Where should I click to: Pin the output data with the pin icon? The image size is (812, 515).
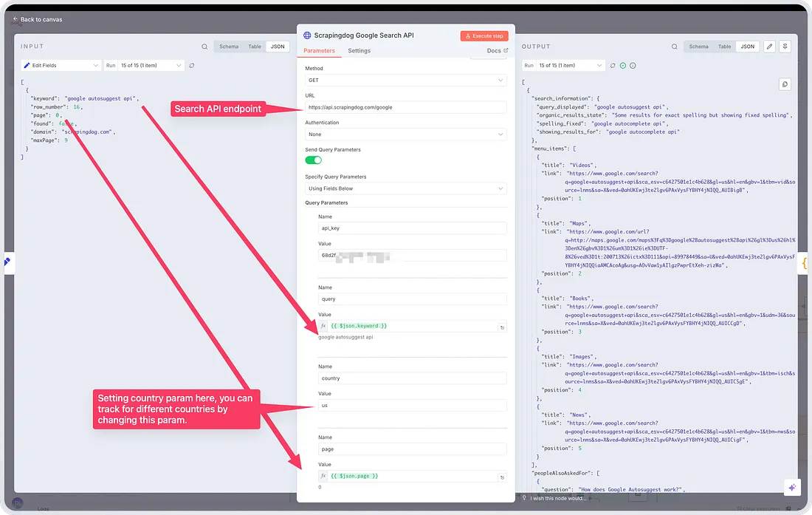(x=785, y=47)
